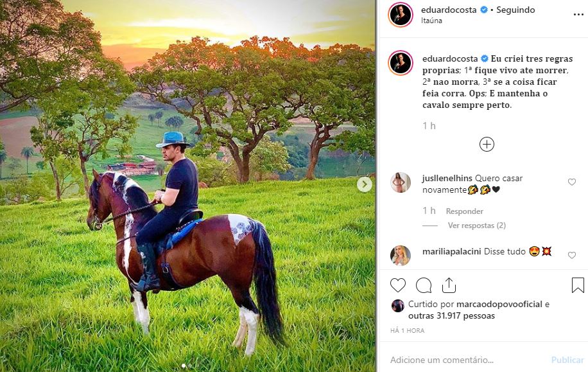Load more comments with the plus circle
The image size is (588, 372).
point(487,145)
